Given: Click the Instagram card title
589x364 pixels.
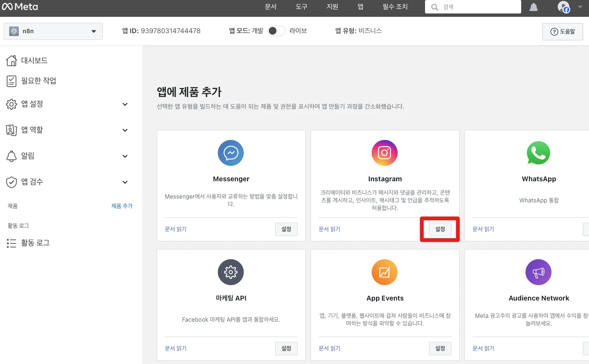Looking at the screenshot, I should coord(385,179).
